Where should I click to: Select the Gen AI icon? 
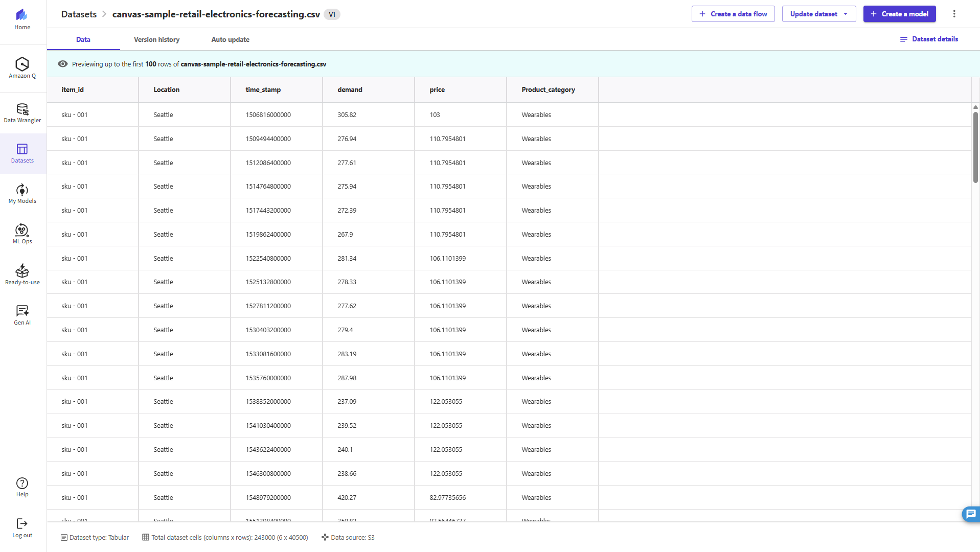22,314
